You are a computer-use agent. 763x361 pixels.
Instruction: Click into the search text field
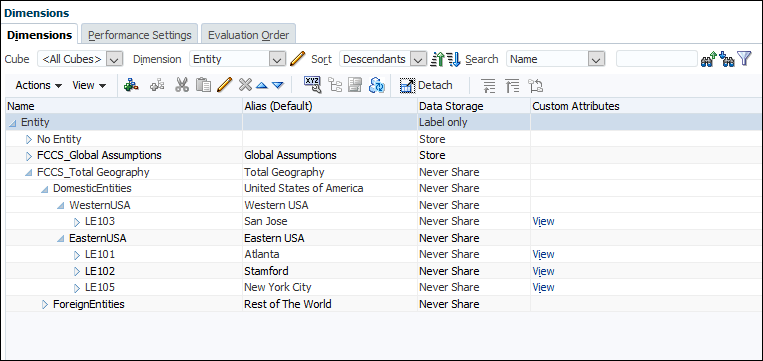coord(656,59)
